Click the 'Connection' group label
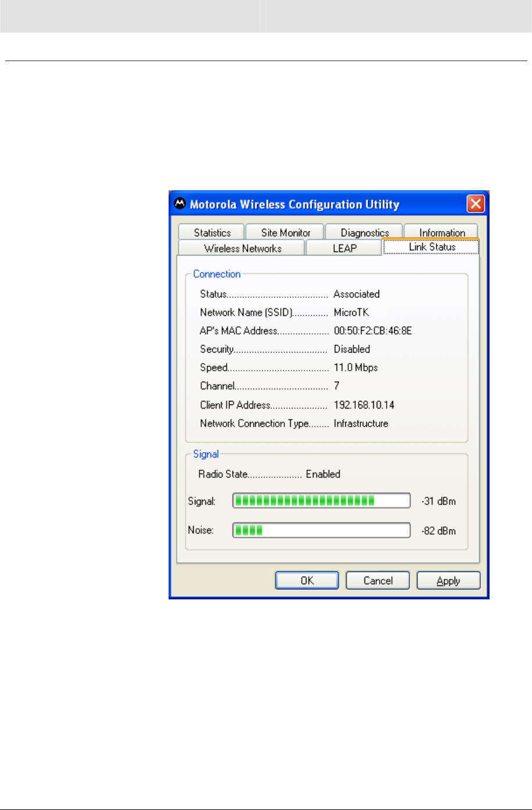The image size is (532, 810). pyautogui.click(x=217, y=274)
